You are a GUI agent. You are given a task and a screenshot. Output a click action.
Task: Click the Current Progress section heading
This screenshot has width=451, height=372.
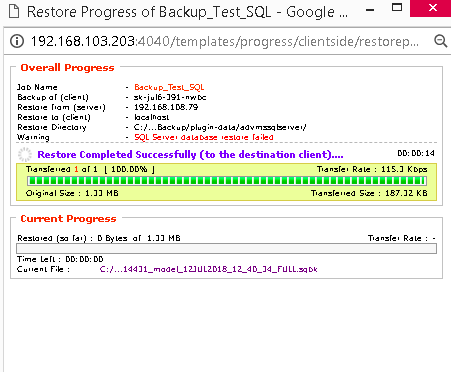68,219
